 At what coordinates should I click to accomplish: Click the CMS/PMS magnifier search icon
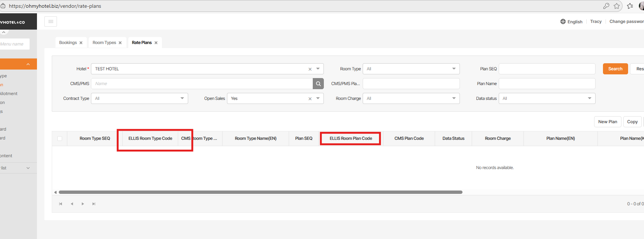coord(318,84)
